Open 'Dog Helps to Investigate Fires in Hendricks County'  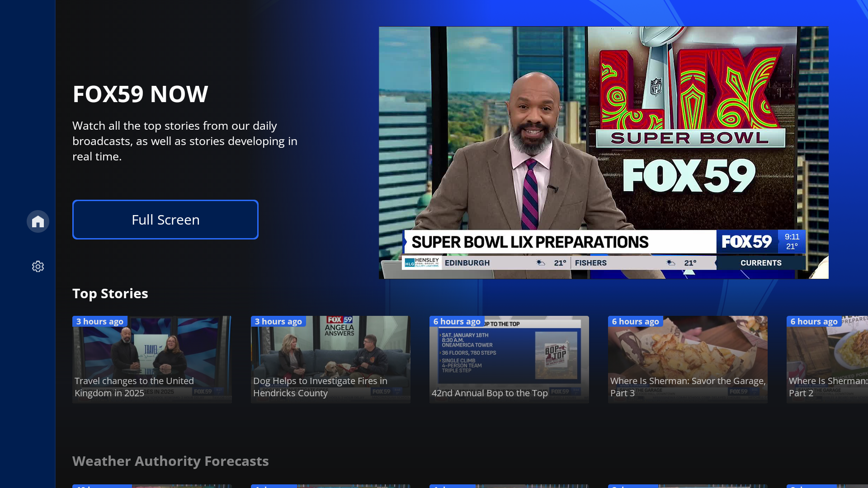330,359
